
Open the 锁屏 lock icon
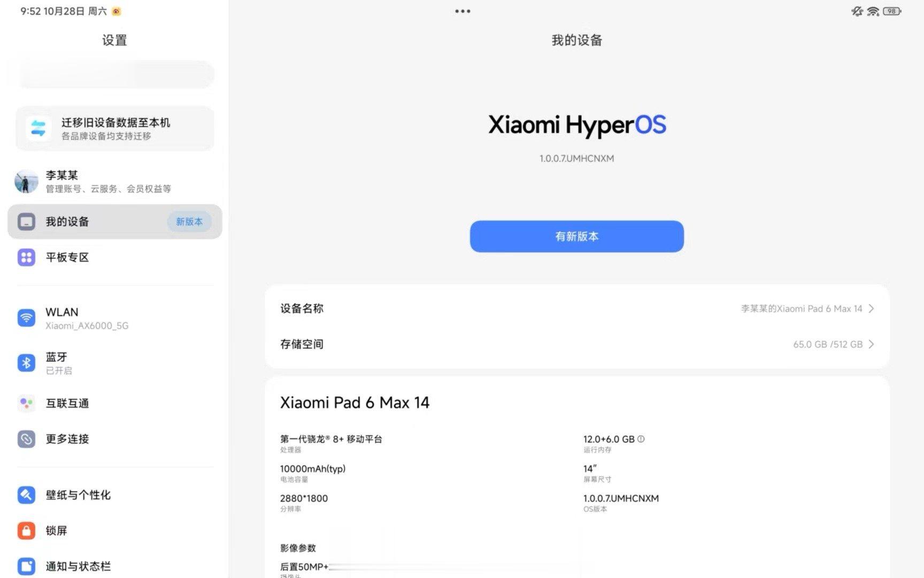point(26,530)
